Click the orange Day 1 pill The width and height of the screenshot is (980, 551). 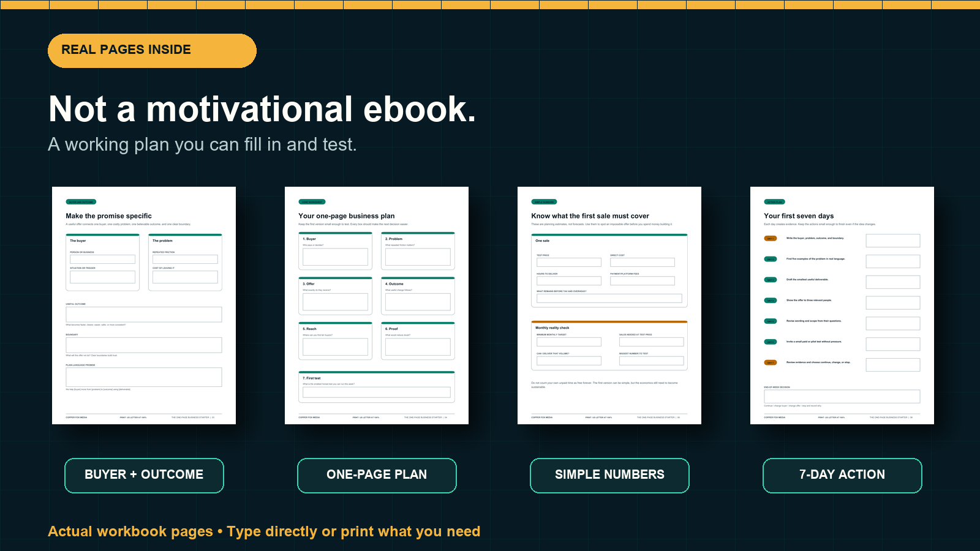pos(771,239)
